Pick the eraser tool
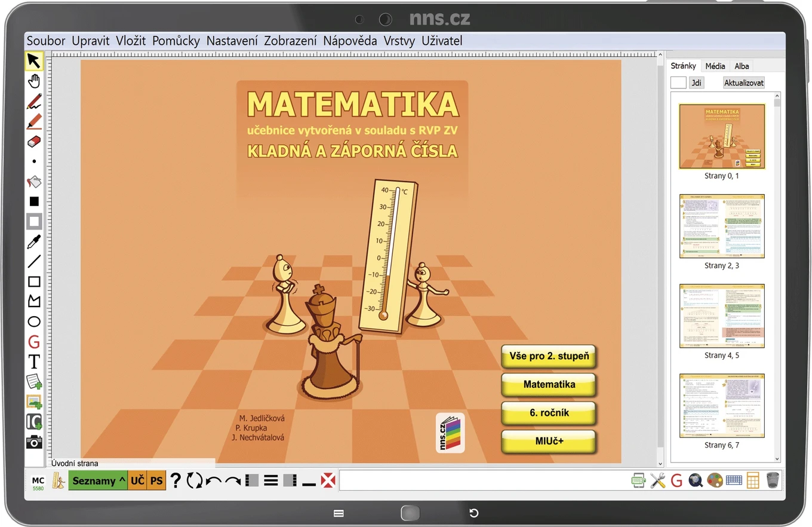The height and width of the screenshot is (527, 812). point(34,142)
